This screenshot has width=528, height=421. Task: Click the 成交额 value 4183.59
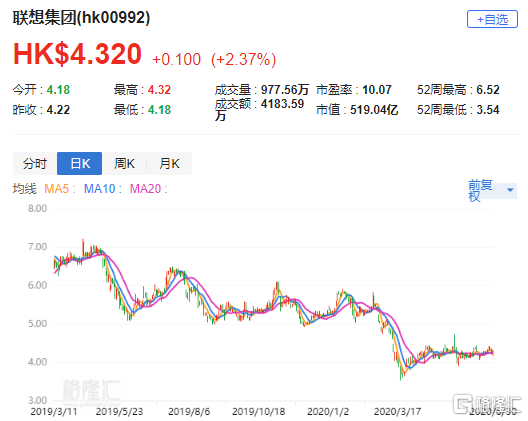(283, 104)
